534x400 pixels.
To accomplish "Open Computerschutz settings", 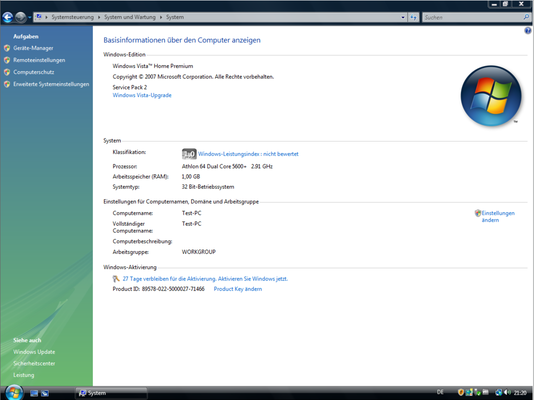I will (x=33, y=72).
